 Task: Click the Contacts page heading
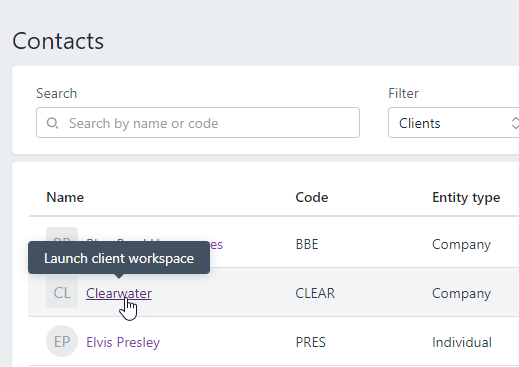pyautogui.click(x=58, y=41)
